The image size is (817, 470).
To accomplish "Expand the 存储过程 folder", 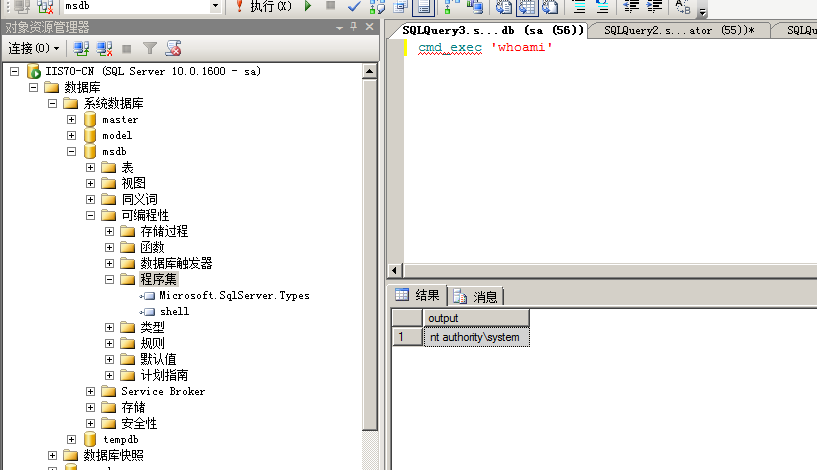I will click(110, 232).
